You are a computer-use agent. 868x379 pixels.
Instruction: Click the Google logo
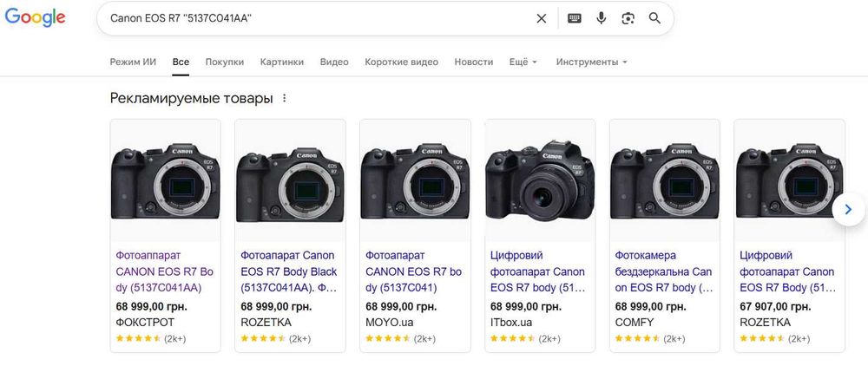click(36, 17)
